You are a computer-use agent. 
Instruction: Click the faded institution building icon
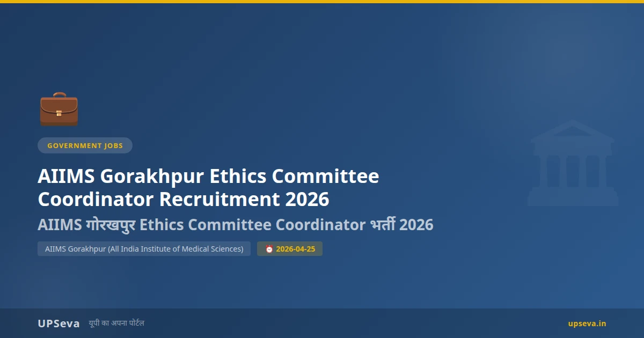pos(573,163)
